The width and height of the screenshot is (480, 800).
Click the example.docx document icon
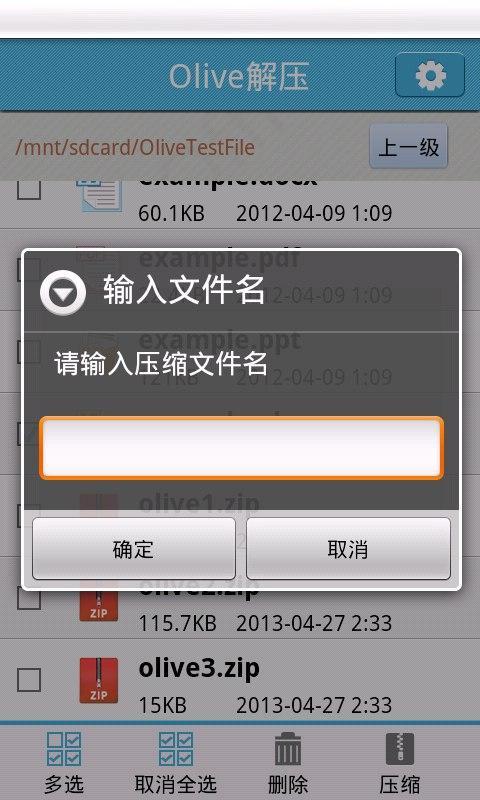click(x=99, y=196)
